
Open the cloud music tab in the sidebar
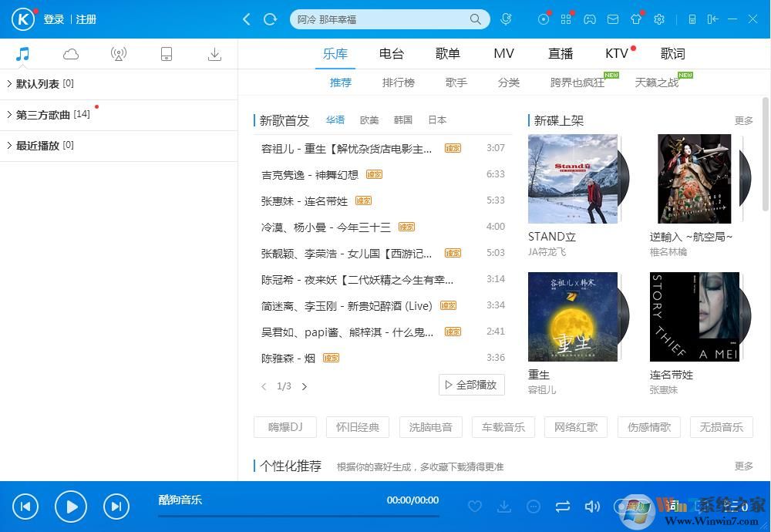tap(71, 54)
